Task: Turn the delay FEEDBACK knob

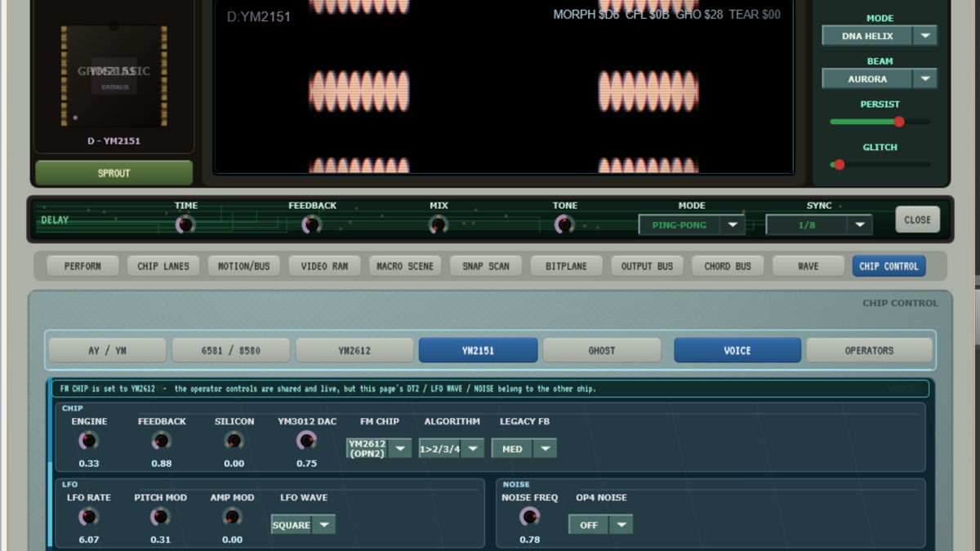Action: 311,224
